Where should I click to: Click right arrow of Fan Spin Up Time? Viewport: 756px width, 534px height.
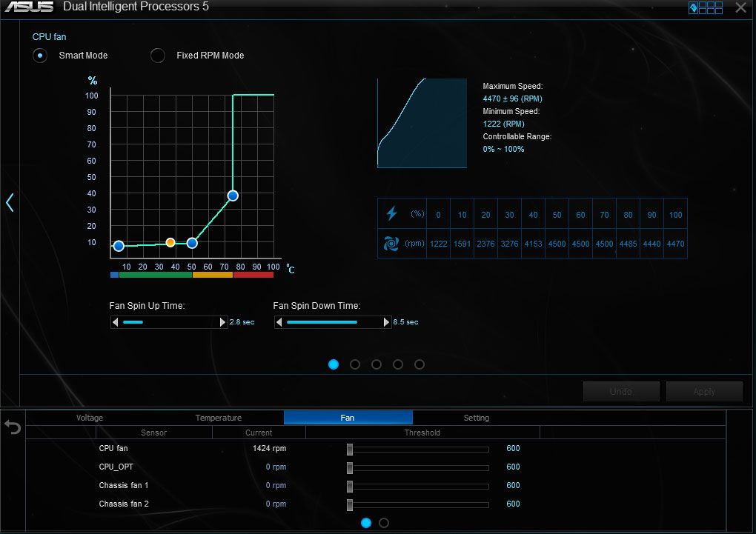(x=222, y=322)
